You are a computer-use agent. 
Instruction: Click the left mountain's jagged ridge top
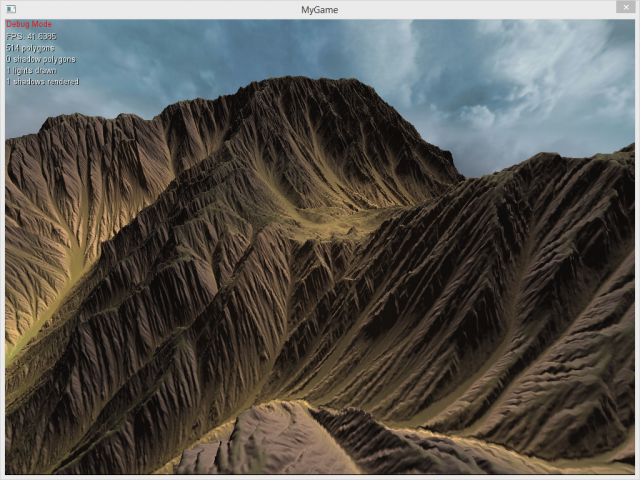(80, 120)
